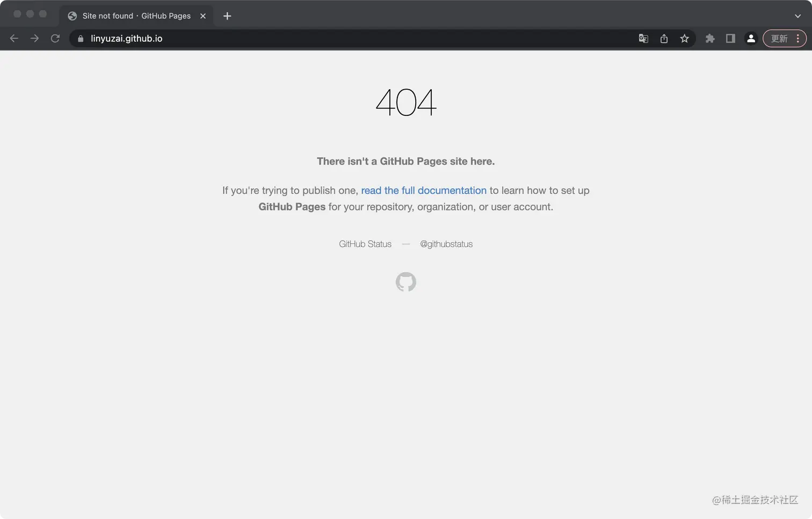Open the browser side panel icon
Screen dimensions: 812x519
[730, 38]
